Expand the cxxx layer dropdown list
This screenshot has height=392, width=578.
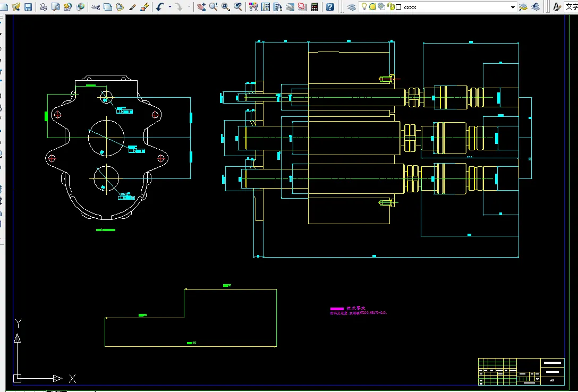pos(513,7)
